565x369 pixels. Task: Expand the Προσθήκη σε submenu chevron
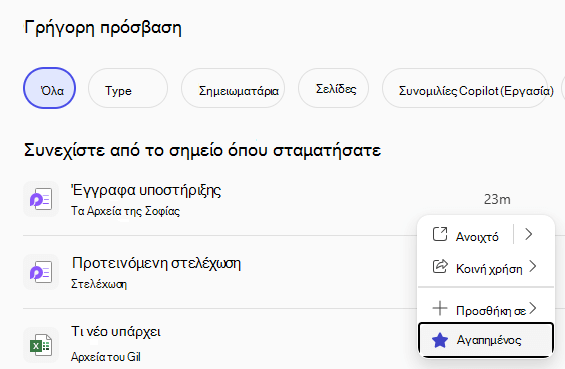tap(533, 308)
